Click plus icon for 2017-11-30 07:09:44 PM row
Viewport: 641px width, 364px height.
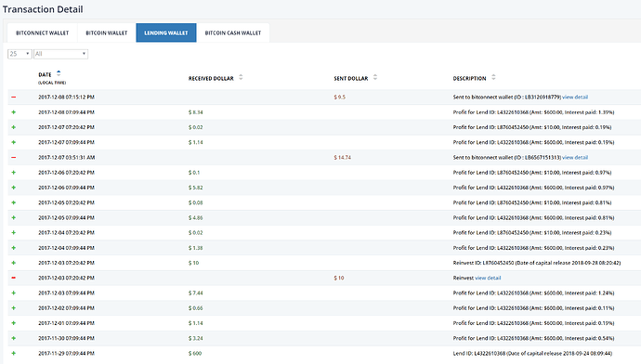click(x=14, y=338)
